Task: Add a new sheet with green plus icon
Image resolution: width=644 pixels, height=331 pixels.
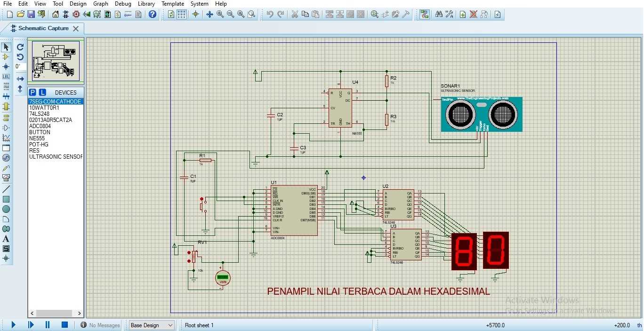Action: coord(463,14)
